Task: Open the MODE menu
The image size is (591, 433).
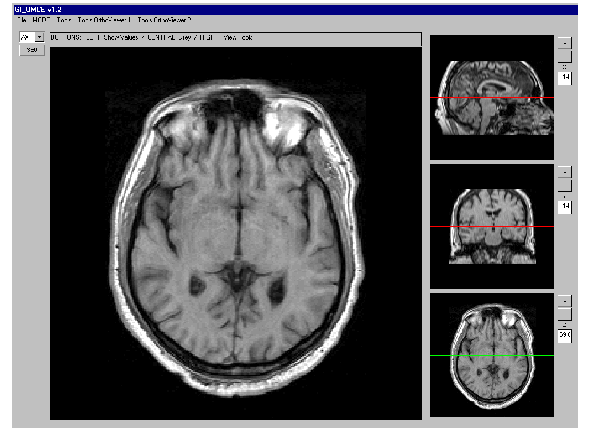Action: click(41, 20)
